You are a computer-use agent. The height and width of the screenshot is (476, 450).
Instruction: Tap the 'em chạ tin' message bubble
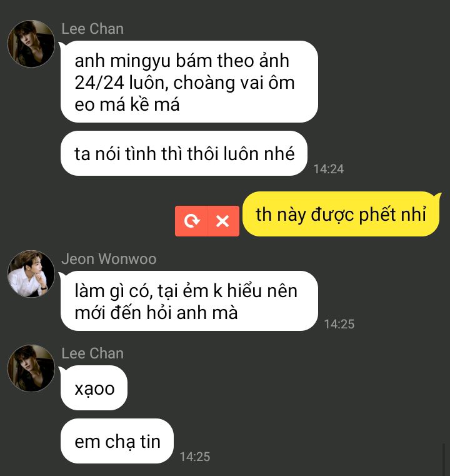tap(117, 441)
